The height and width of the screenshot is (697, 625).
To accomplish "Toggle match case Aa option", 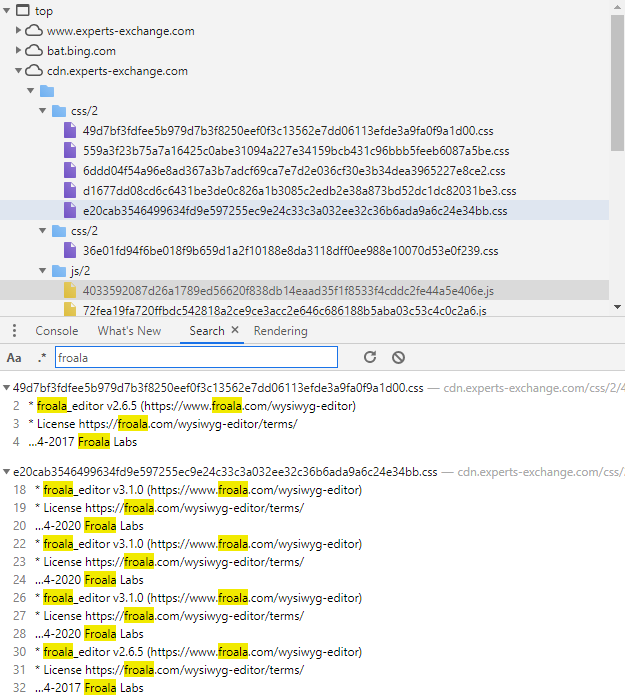I will [14, 357].
